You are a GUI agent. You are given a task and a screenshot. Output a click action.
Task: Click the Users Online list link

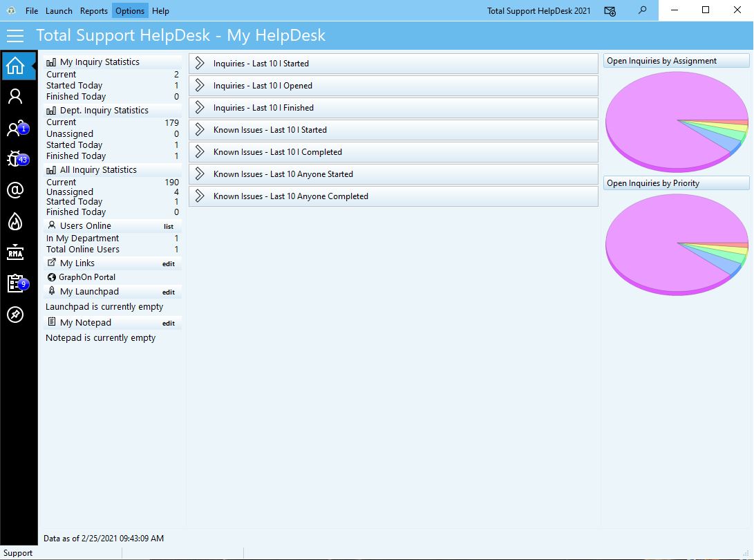point(169,226)
